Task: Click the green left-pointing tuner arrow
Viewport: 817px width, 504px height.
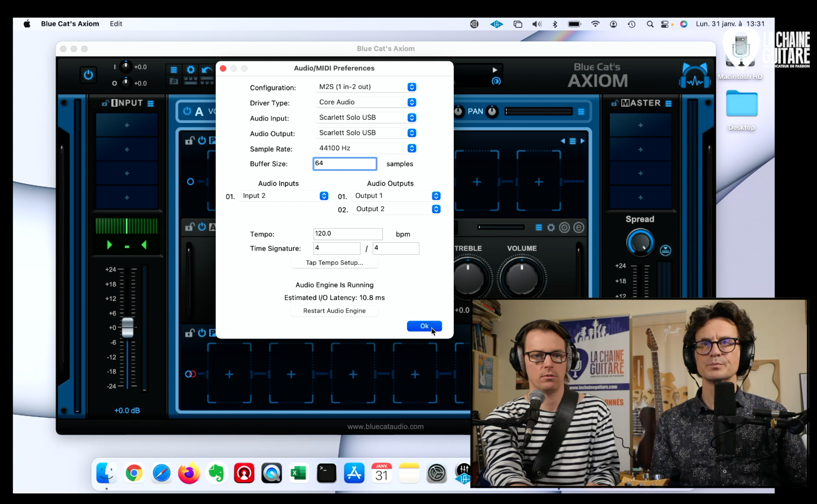Action: point(144,245)
